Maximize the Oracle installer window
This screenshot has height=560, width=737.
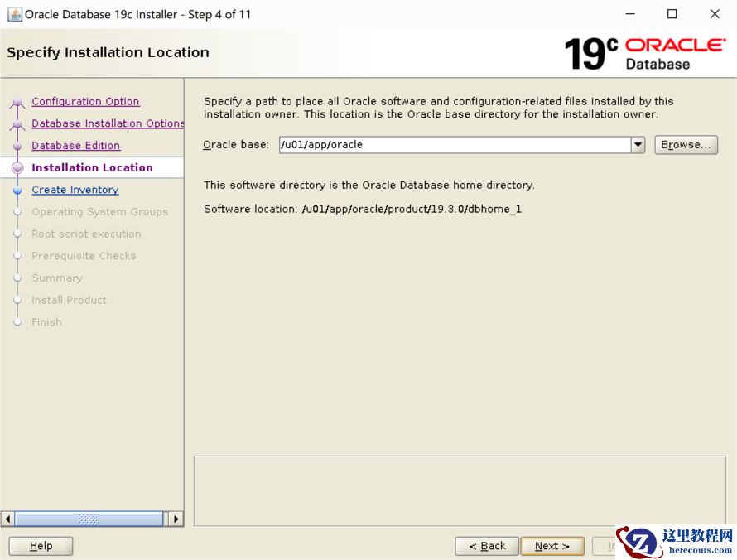pyautogui.click(x=672, y=14)
